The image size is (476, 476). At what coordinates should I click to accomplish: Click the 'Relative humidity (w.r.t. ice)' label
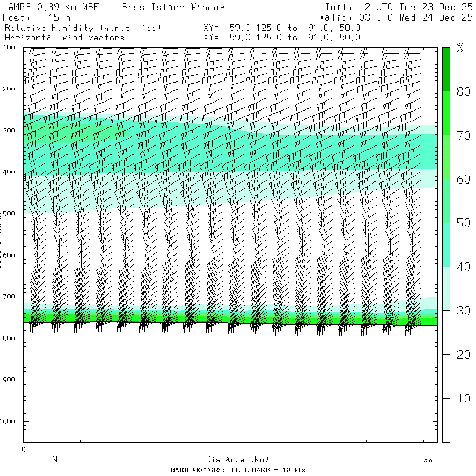point(83,28)
